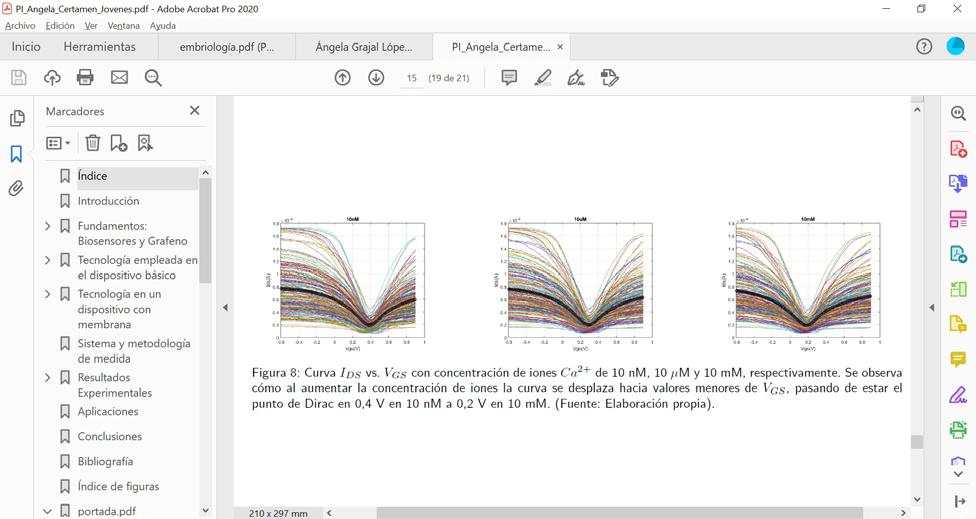The image size is (976, 519).
Task: Jump to Sistema y metodología de medida
Action: [134, 351]
